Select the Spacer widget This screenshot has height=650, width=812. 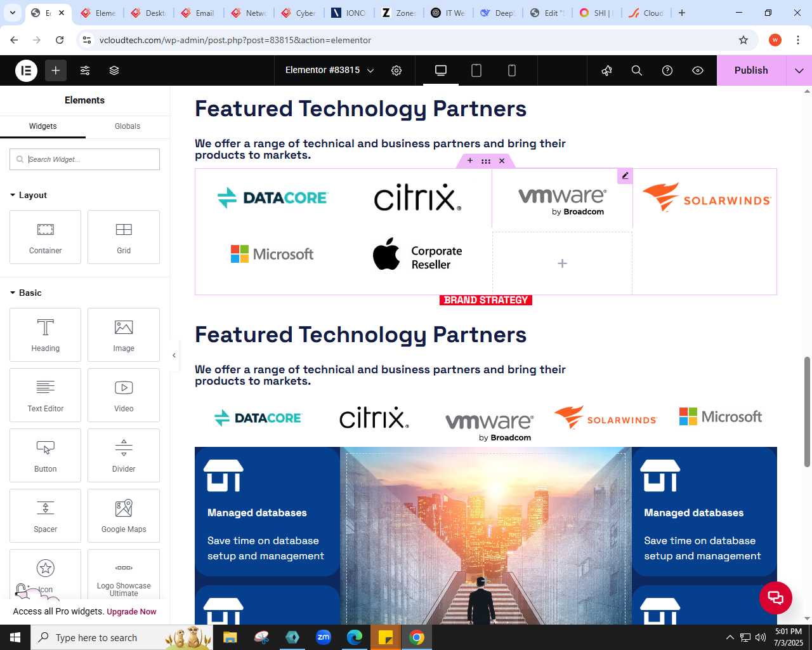click(45, 515)
